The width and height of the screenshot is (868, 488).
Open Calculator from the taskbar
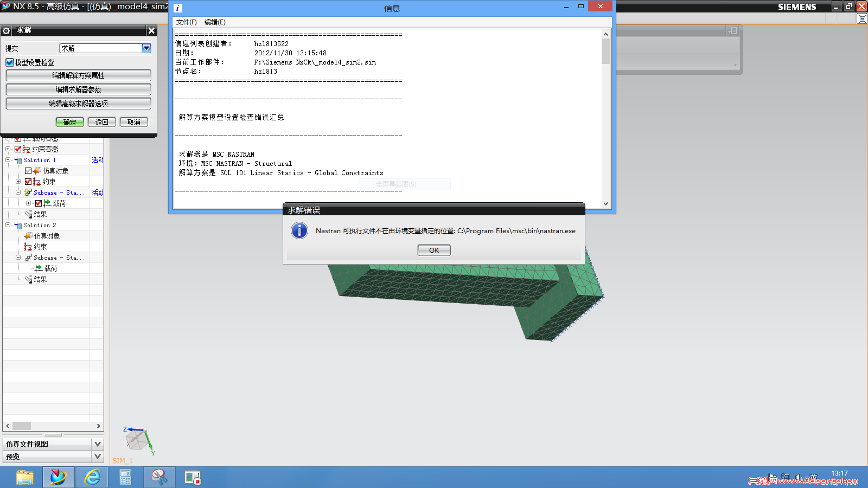(125, 477)
